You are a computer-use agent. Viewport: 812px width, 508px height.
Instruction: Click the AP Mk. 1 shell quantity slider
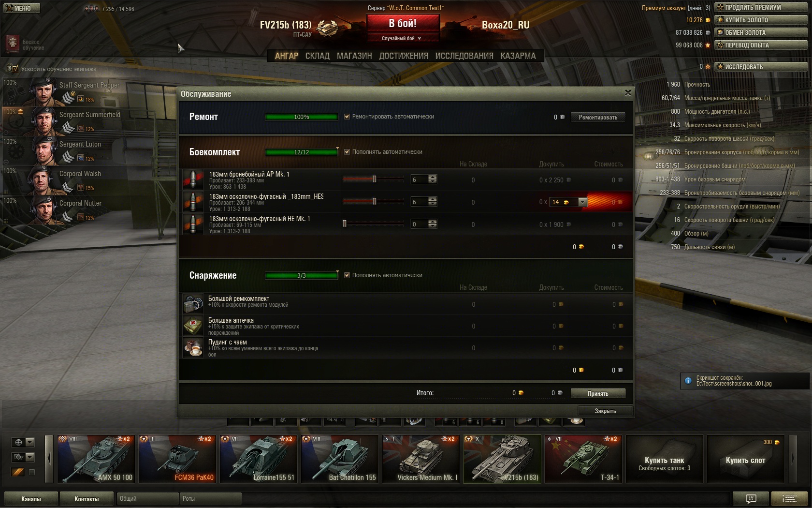pyautogui.click(x=373, y=179)
